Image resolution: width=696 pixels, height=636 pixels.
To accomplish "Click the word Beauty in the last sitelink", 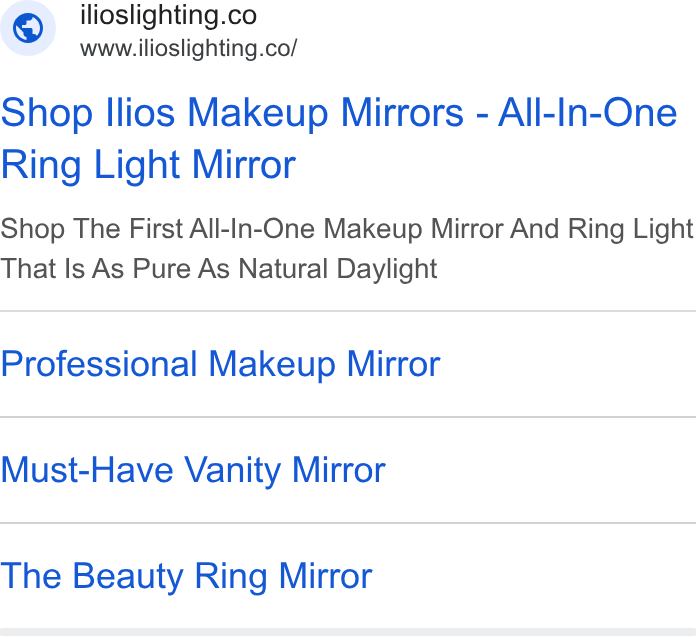I will pos(128,576).
